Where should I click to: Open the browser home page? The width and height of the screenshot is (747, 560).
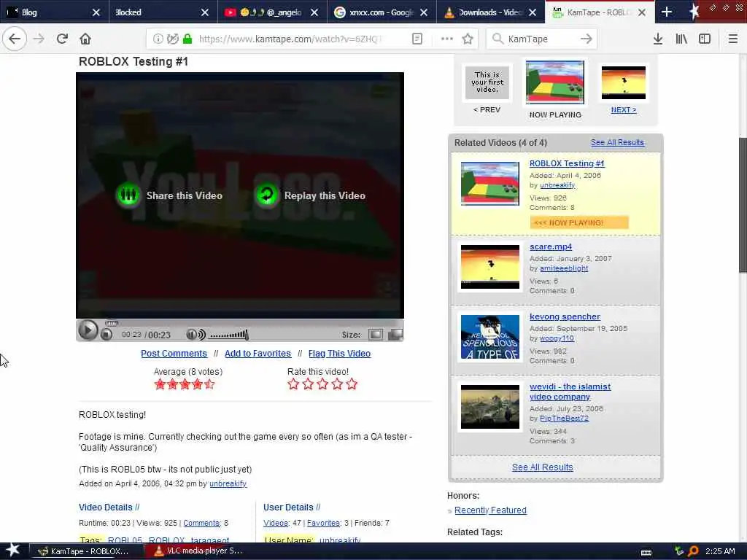[x=85, y=39]
